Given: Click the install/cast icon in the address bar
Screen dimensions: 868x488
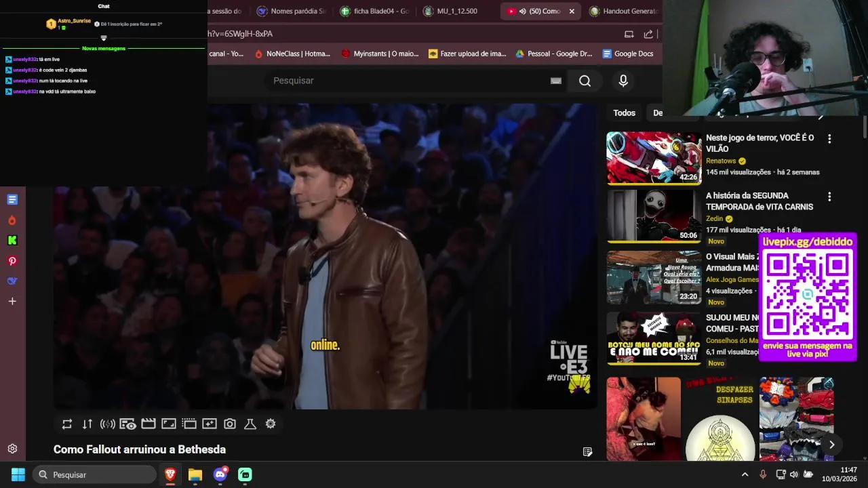Looking at the screenshot, I should (x=629, y=34).
